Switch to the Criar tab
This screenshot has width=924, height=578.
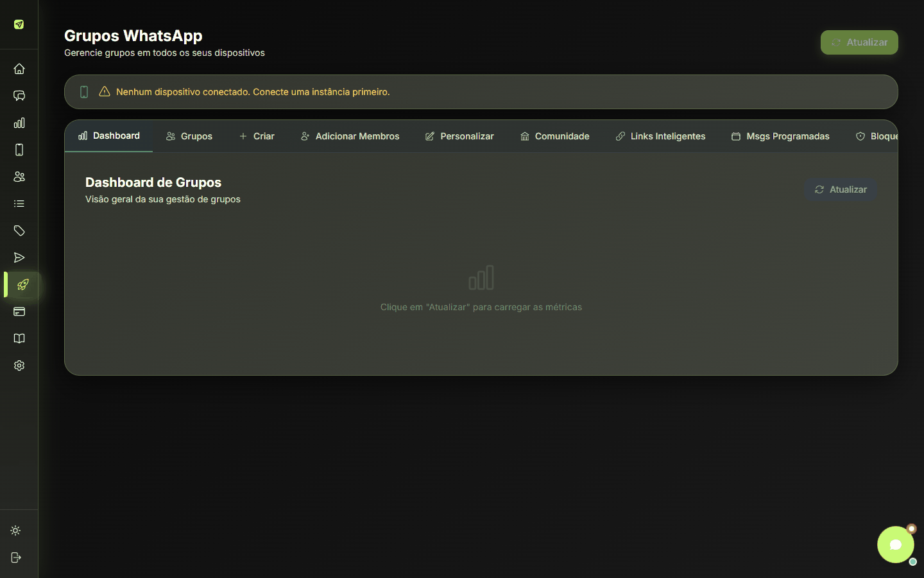(257, 136)
